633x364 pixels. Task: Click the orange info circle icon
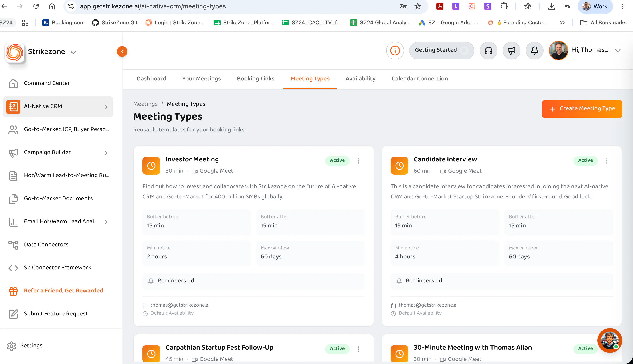395,51
